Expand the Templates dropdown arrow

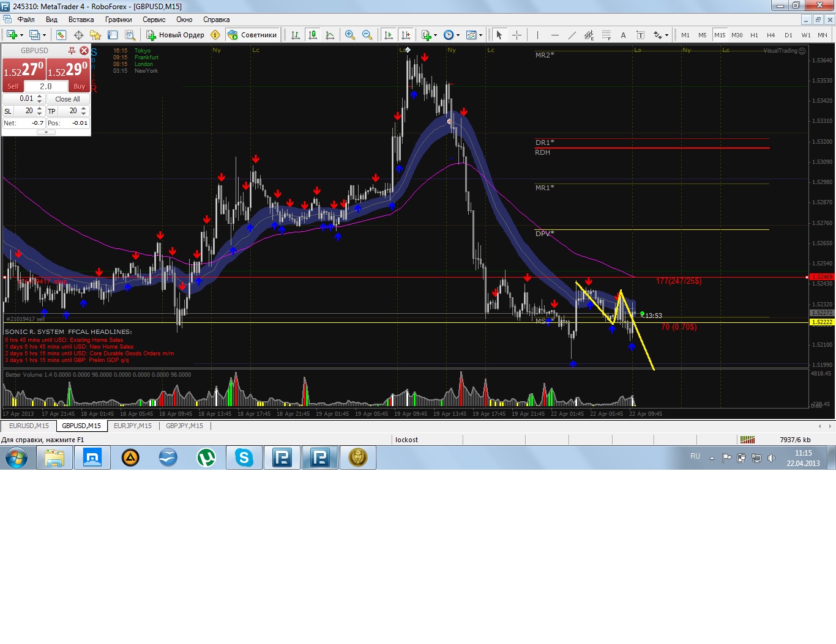click(x=480, y=35)
